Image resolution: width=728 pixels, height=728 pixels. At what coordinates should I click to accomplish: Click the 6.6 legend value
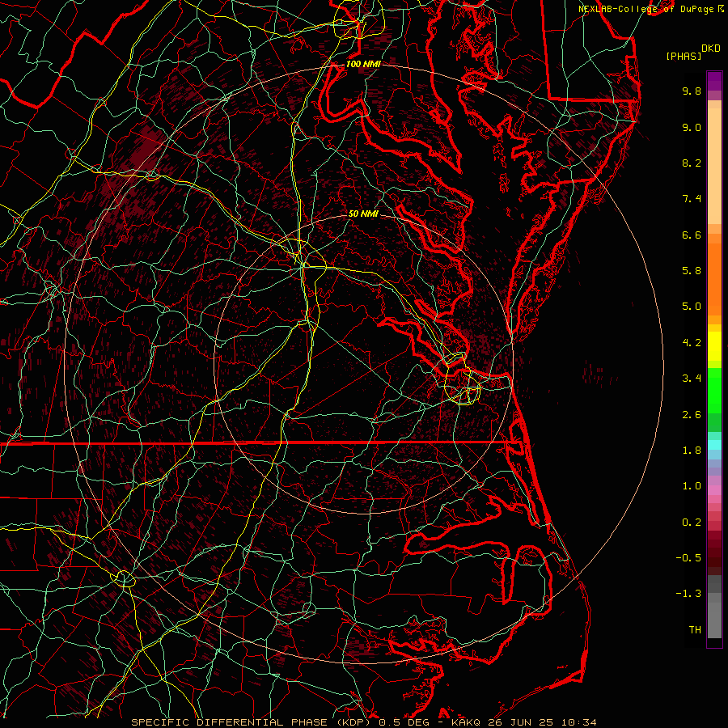[x=692, y=235]
